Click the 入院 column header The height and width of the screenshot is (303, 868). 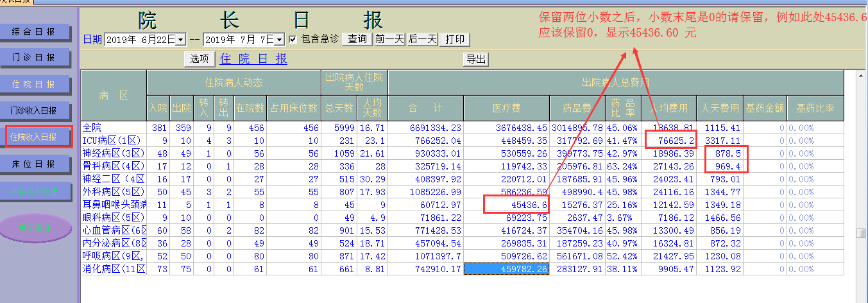[x=158, y=108]
